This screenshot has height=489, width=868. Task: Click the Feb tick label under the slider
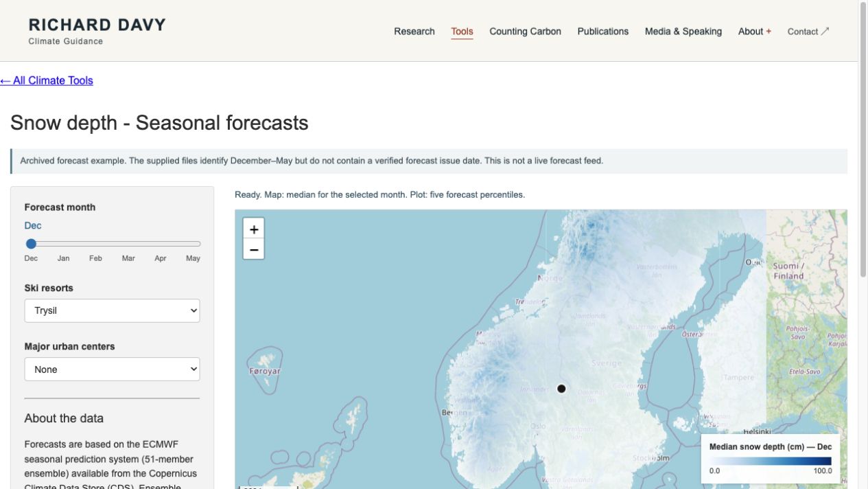(95, 258)
